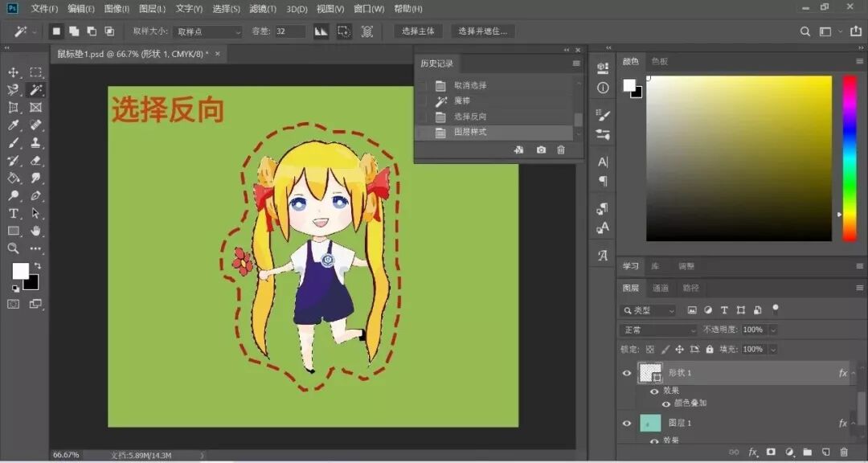
Task: Reset default foreground and background colors
Action: (15, 289)
